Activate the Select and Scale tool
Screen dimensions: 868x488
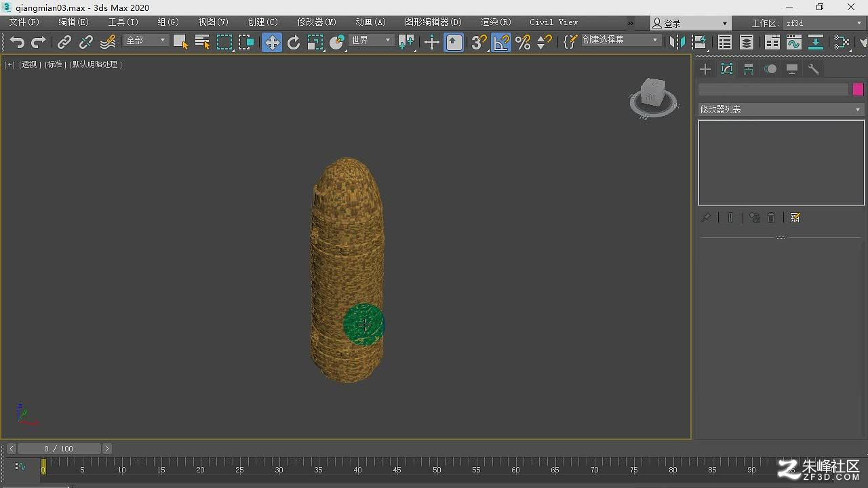315,42
